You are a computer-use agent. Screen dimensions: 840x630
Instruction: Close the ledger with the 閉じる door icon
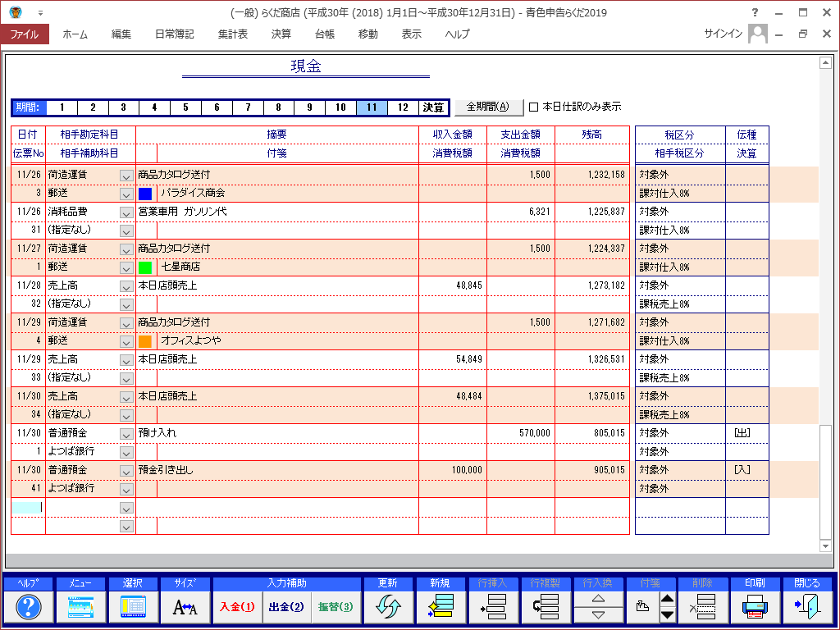(807, 607)
